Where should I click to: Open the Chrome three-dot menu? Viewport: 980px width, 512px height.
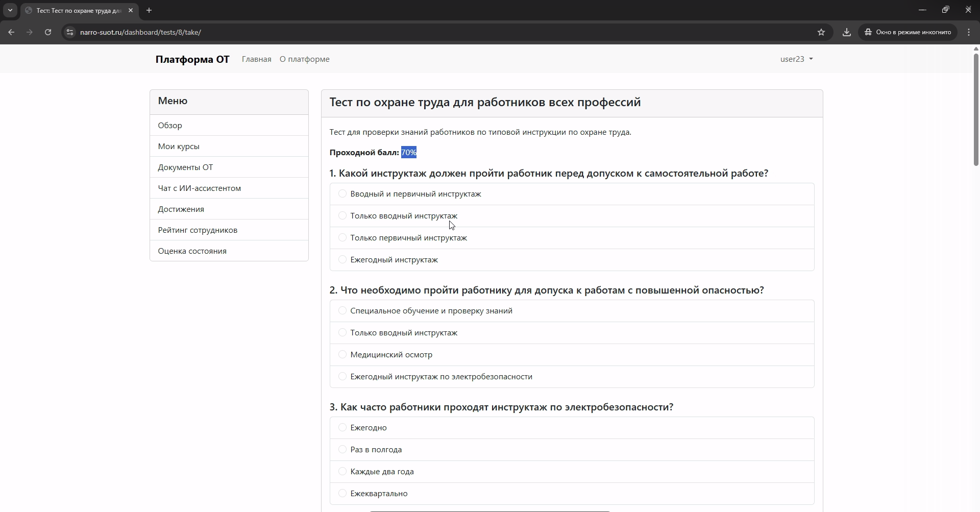969,32
